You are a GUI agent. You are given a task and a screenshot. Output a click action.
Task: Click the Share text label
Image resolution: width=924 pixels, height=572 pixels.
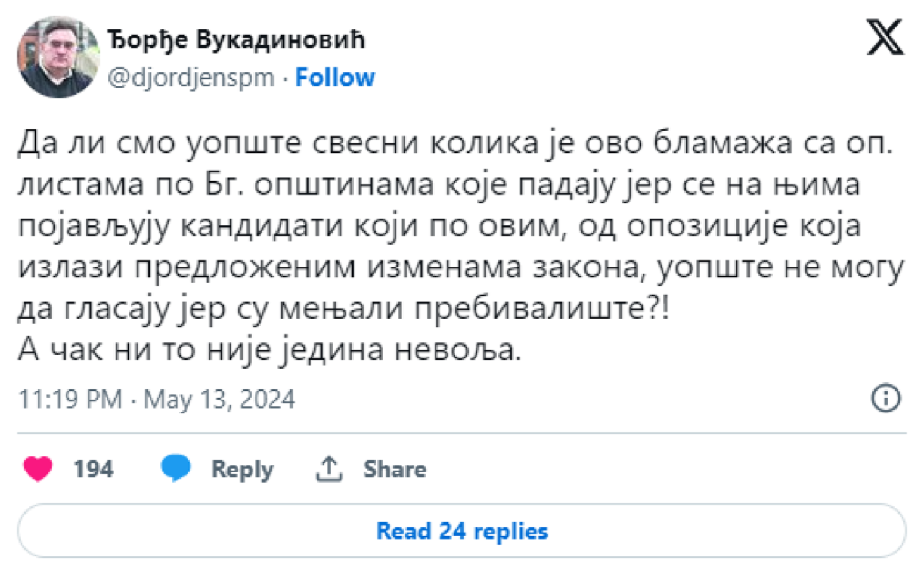(395, 469)
